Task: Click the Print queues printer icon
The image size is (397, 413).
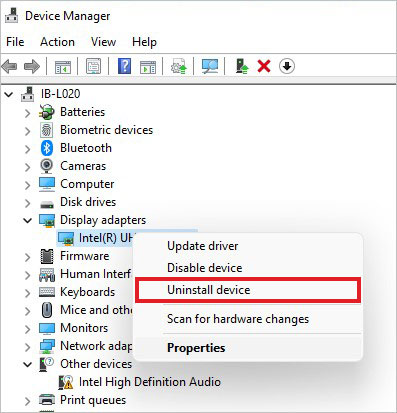Action: (x=47, y=399)
